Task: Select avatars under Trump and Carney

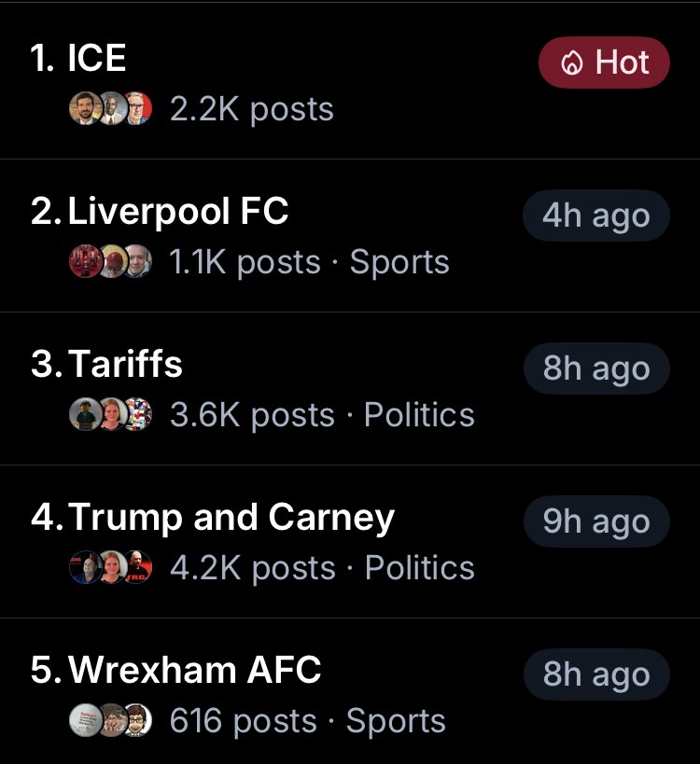Action: 110,568
